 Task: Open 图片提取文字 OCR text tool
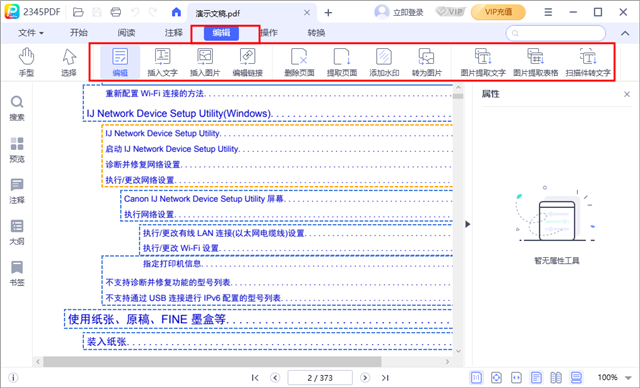483,62
